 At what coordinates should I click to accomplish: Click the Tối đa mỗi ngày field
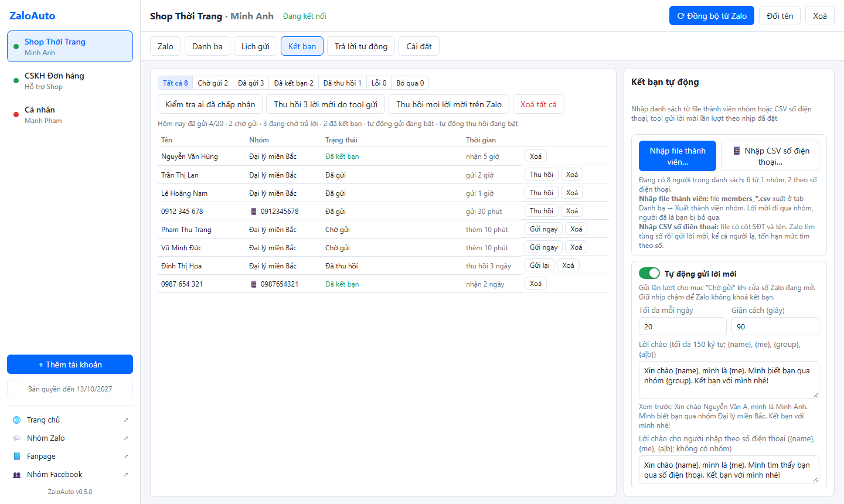click(x=683, y=326)
